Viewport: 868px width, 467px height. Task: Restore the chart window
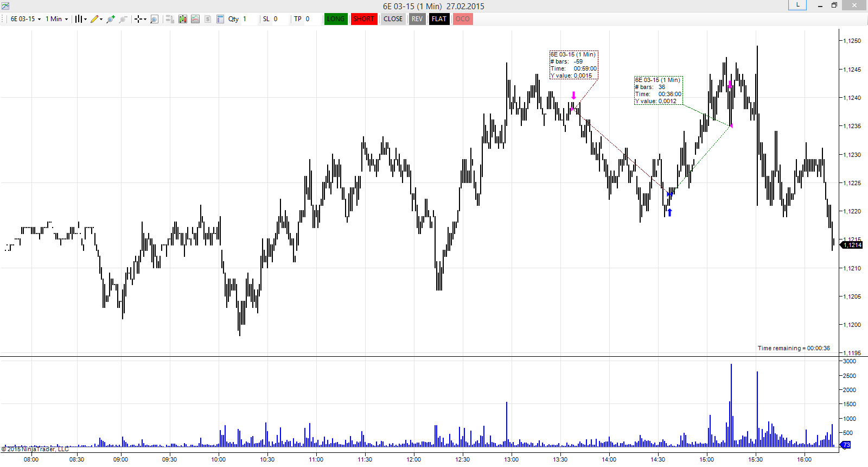(834, 5)
